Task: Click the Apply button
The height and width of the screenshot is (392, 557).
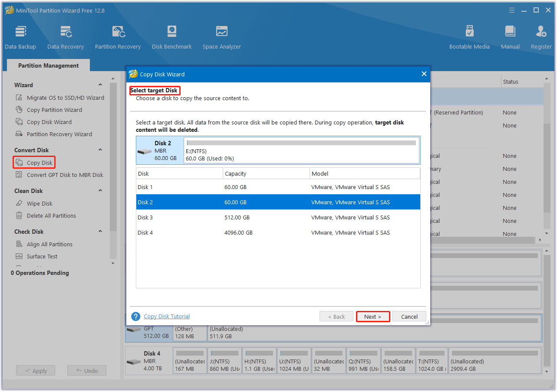Action: coord(36,371)
